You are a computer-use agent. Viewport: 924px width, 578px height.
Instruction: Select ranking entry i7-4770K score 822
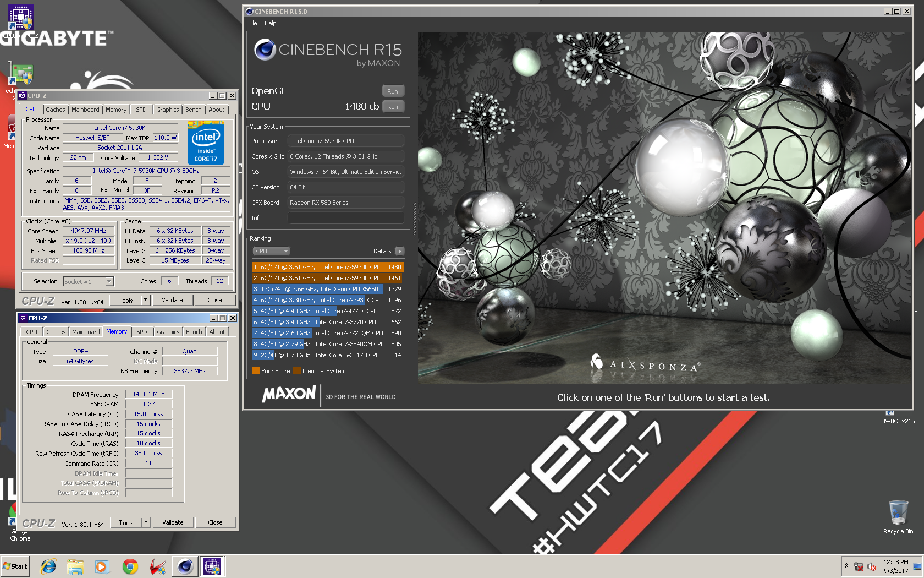click(328, 311)
